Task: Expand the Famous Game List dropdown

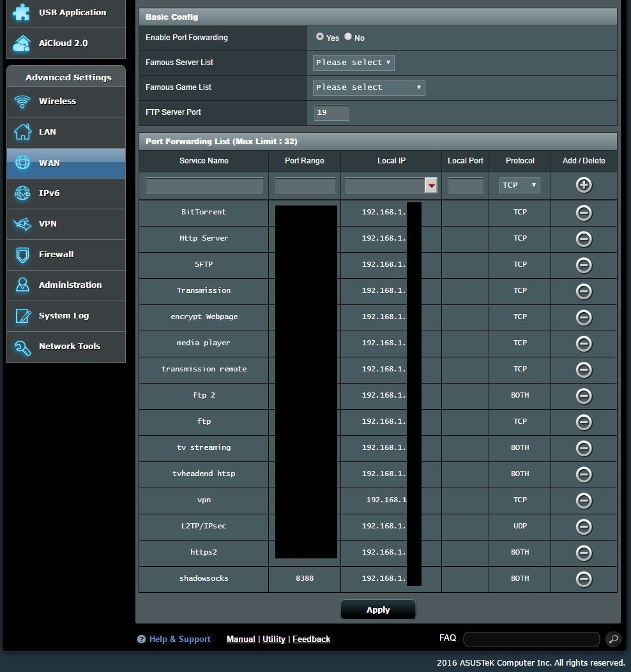Action: 369,87
